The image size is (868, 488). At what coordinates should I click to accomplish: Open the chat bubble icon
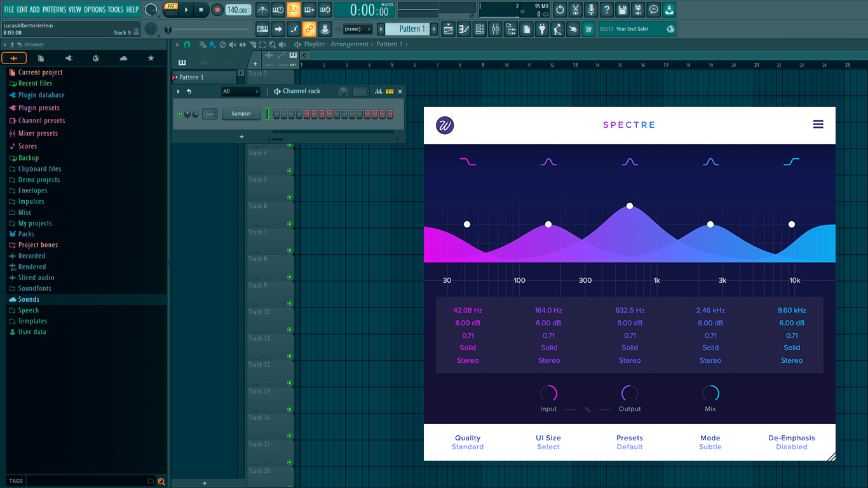click(x=653, y=10)
